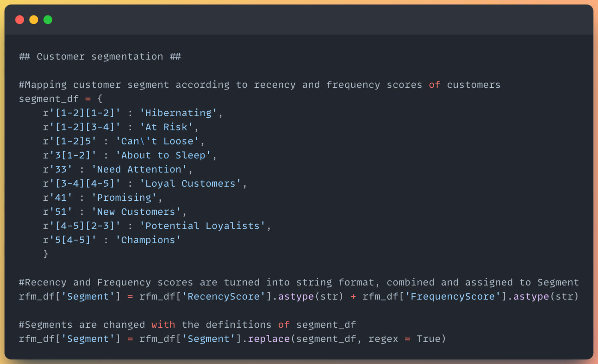Click the 'Potential Loyalists' string
This screenshot has height=364, width=598.
[202, 226]
